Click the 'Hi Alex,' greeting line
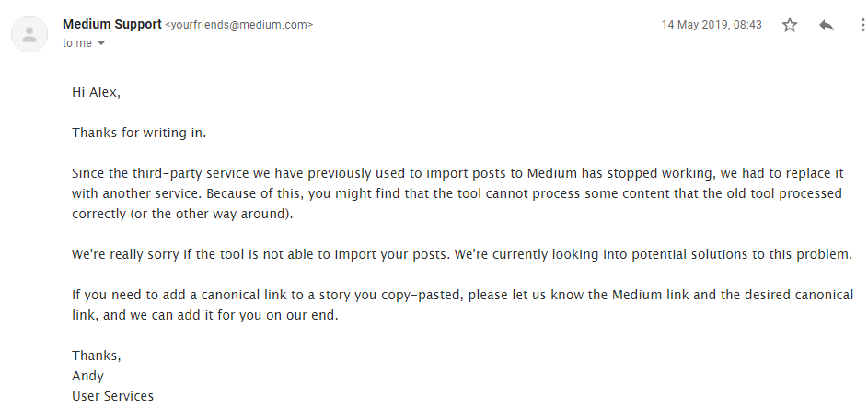This screenshot has width=868, height=420. pyautogui.click(x=97, y=92)
